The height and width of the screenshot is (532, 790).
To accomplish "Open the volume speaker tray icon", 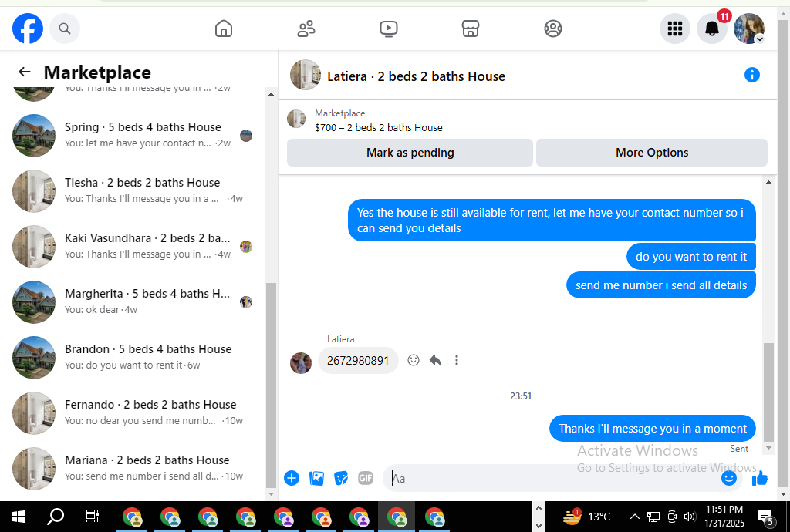I will tap(690, 517).
